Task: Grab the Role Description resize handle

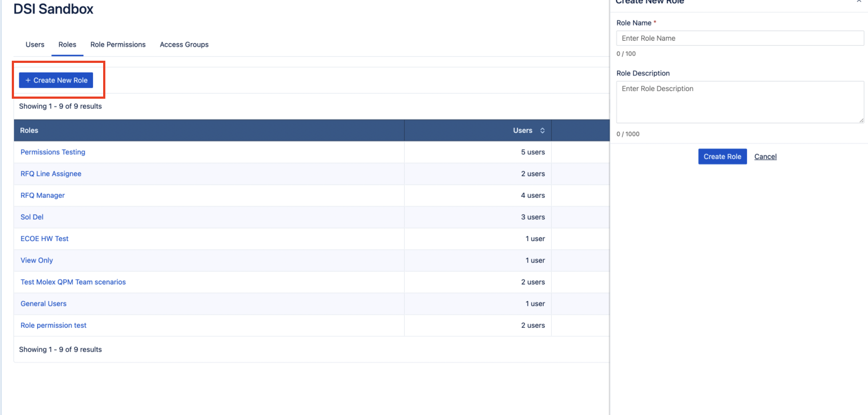Action: point(861,120)
